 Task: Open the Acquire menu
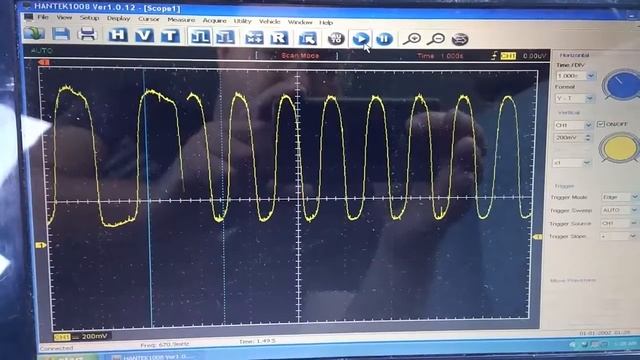(214, 20)
